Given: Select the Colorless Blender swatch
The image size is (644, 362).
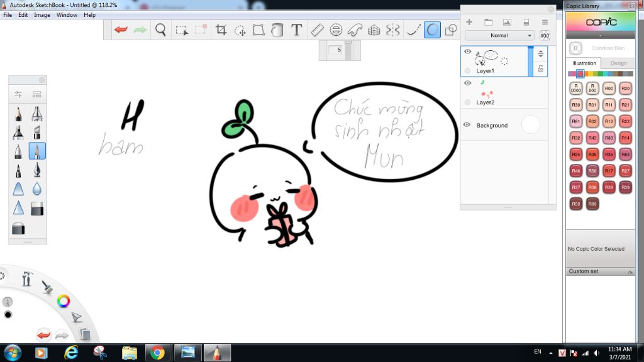Looking at the screenshot, I should (x=575, y=48).
